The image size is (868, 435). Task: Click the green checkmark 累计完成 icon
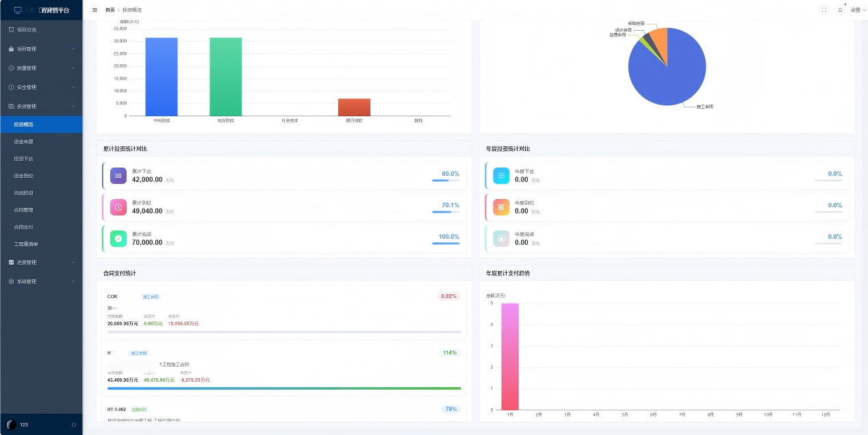[118, 239]
